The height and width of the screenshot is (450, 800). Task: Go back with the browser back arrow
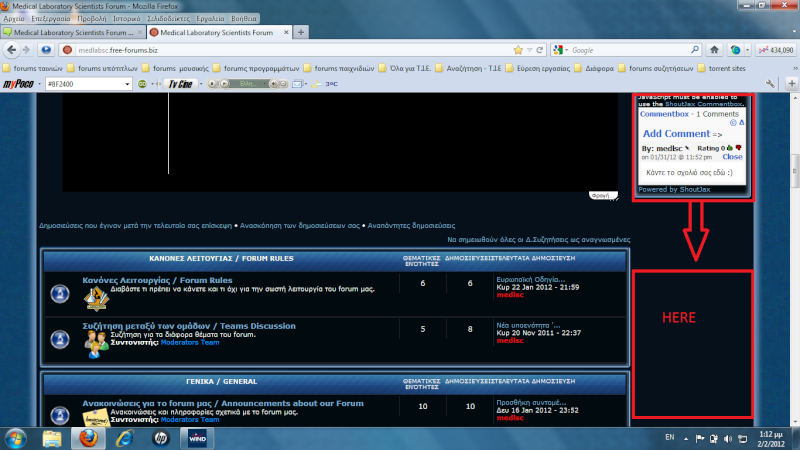(x=11, y=50)
